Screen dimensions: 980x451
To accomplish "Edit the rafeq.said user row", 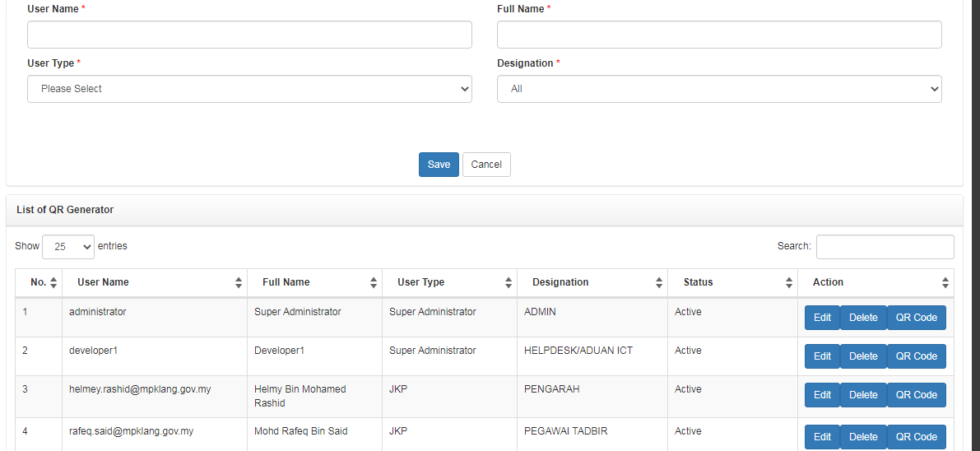I will 822,437.
